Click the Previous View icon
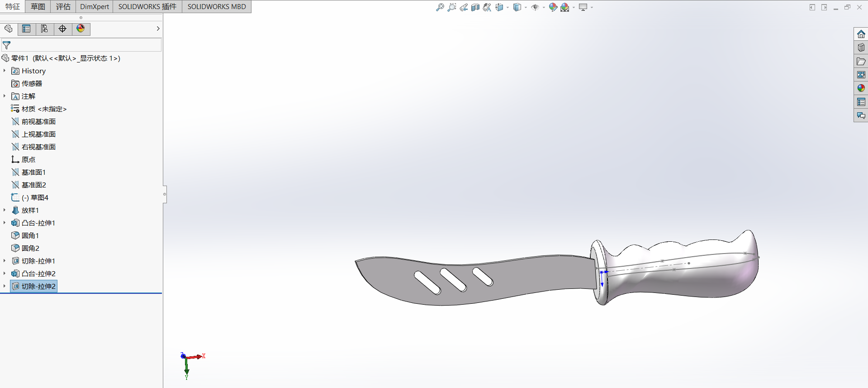The height and width of the screenshot is (388, 868). coord(464,7)
